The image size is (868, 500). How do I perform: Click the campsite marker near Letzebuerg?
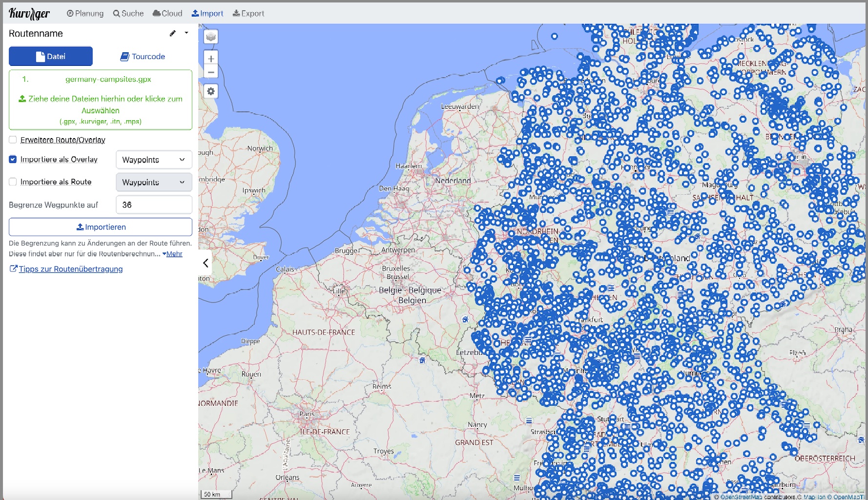[x=465, y=319]
